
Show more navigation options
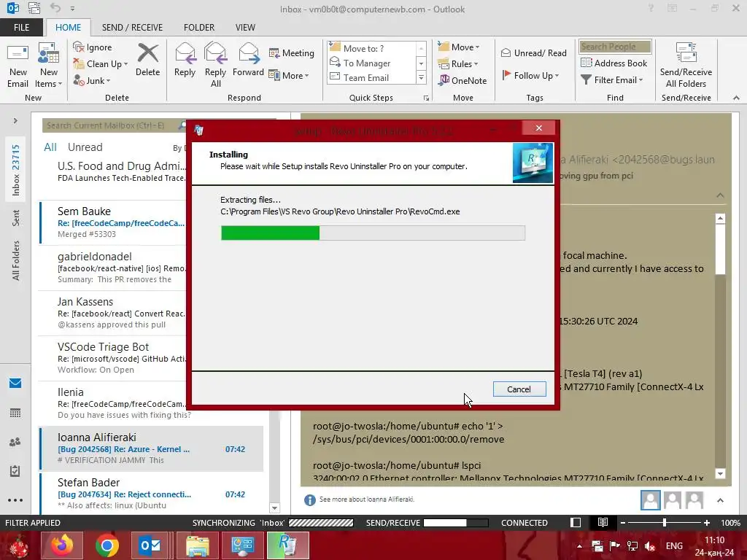click(15, 500)
